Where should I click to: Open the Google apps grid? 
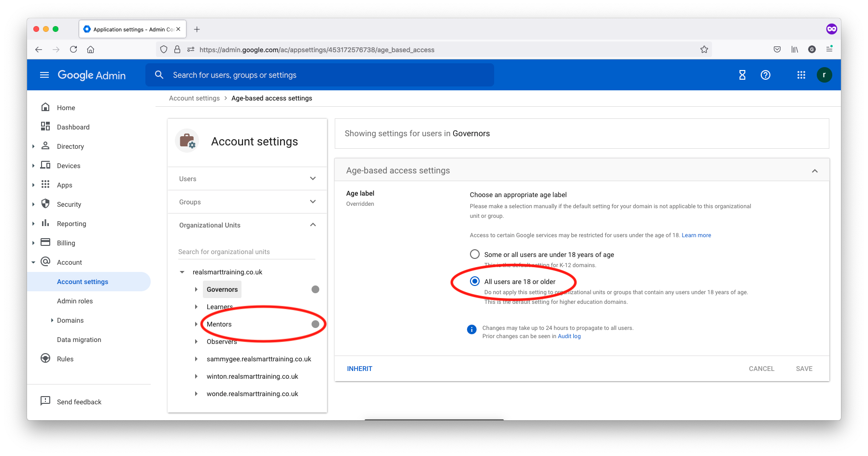pyautogui.click(x=801, y=75)
